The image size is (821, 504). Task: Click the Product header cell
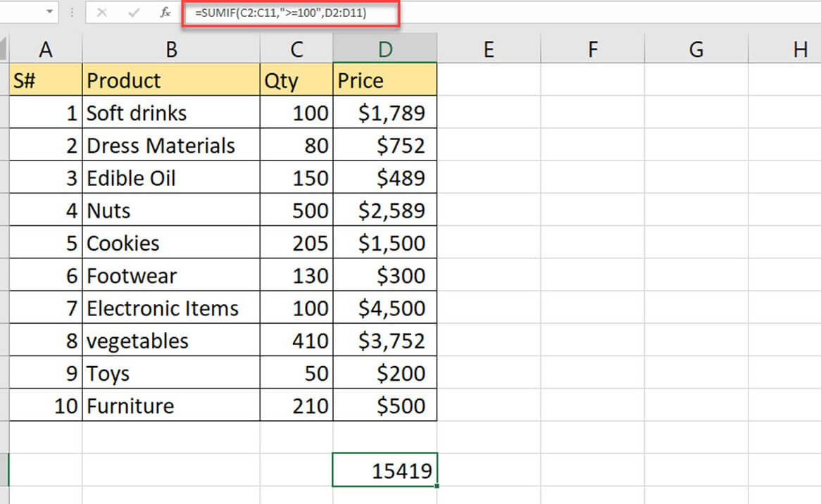(170, 80)
